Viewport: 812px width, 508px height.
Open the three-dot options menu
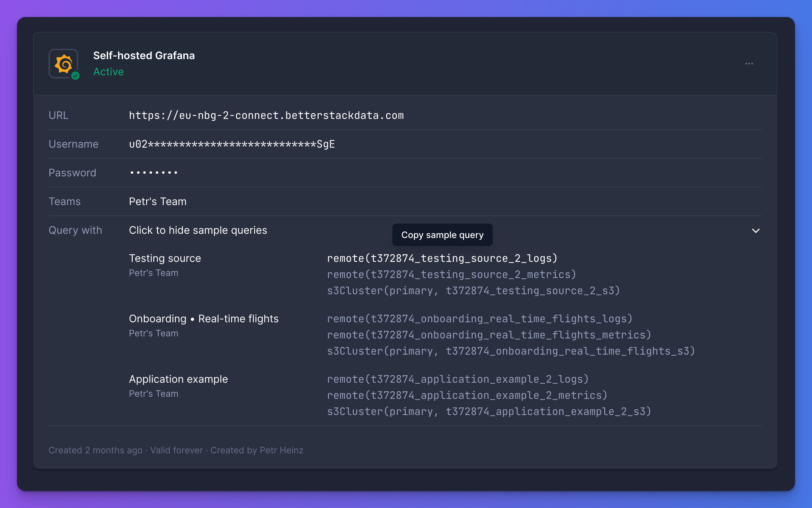coord(749,63)
